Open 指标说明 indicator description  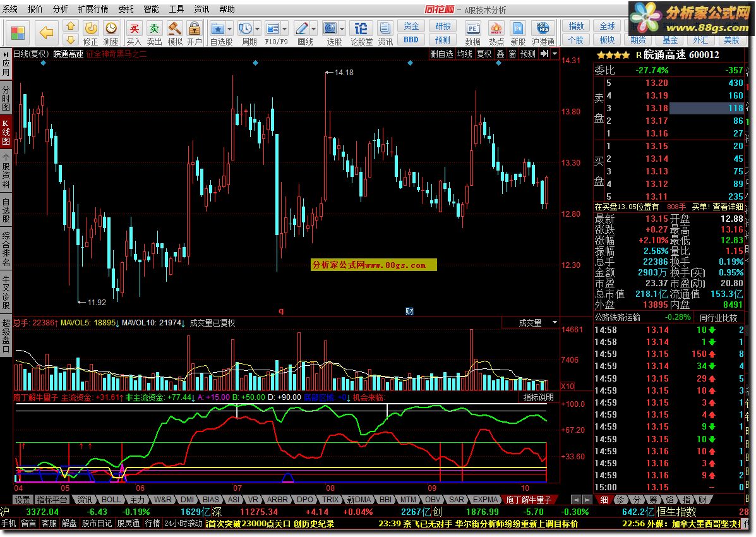tap(539, 397)
